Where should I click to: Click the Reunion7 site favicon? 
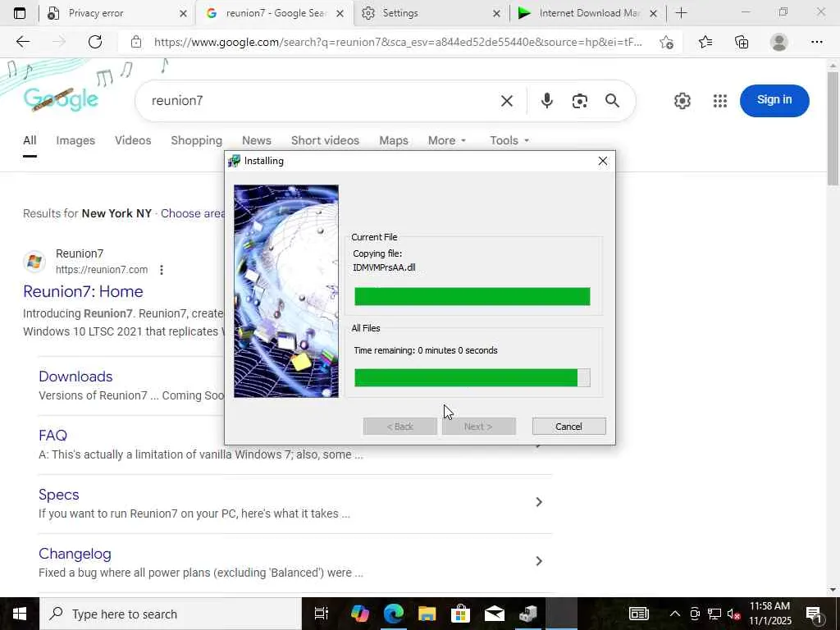[x=34, y=262]
